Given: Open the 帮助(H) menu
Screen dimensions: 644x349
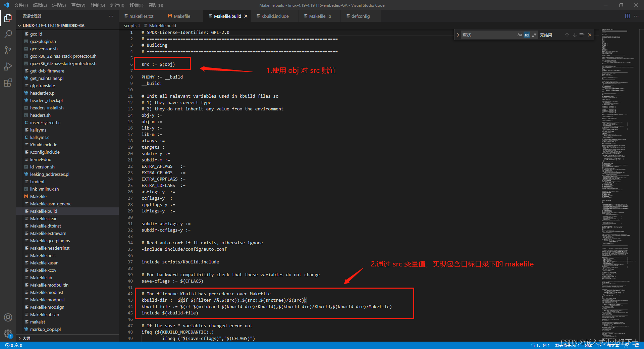Looking at the screenshot, I should [x=156, y=5].
